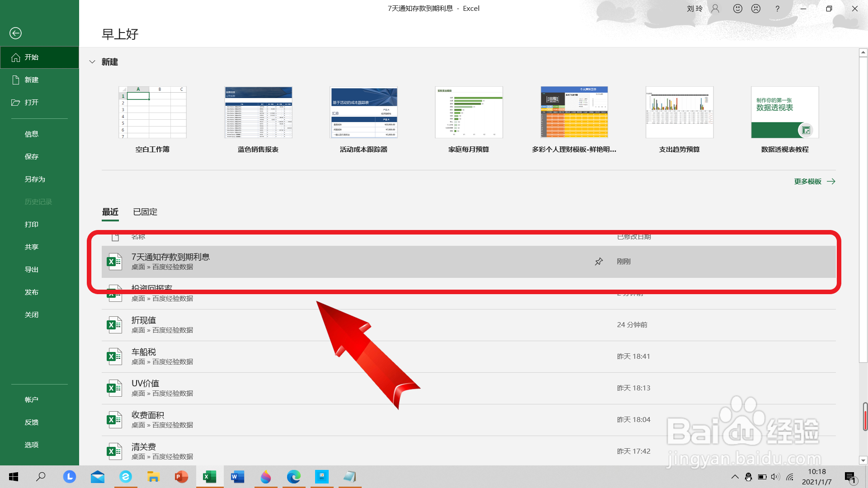Open File Explorer from taskbar

click(154, 477)
